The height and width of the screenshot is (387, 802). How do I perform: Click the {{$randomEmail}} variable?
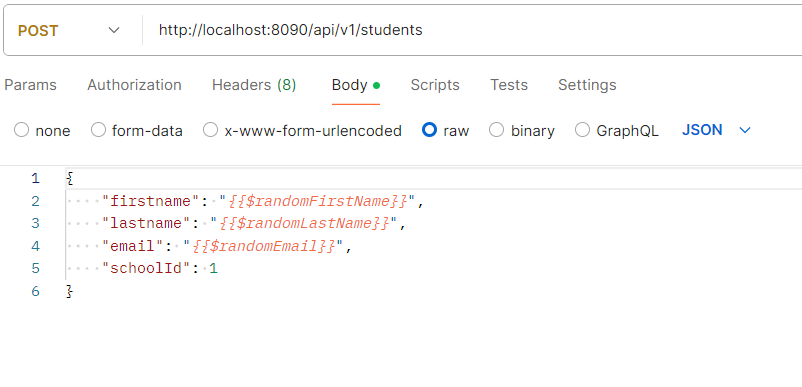coord(264,246)
